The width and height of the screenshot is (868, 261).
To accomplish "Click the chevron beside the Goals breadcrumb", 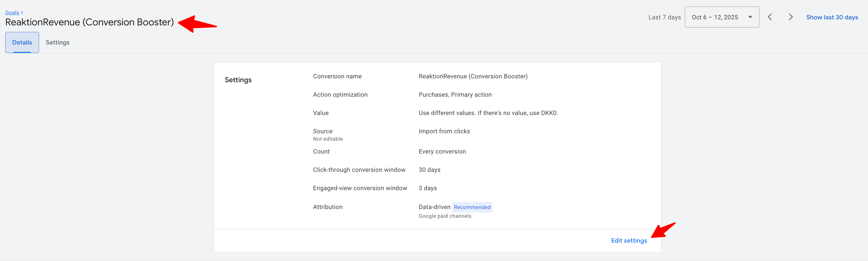I will click(x=22, y=13).
